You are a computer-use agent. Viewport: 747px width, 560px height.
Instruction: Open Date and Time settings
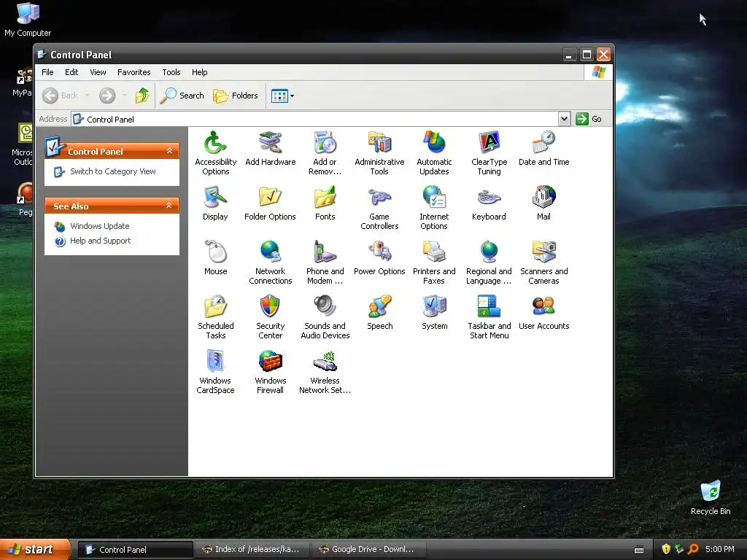543,148
